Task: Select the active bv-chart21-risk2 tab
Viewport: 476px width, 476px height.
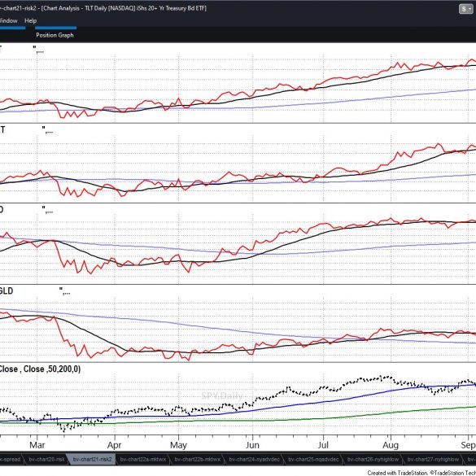Action: 92,459
